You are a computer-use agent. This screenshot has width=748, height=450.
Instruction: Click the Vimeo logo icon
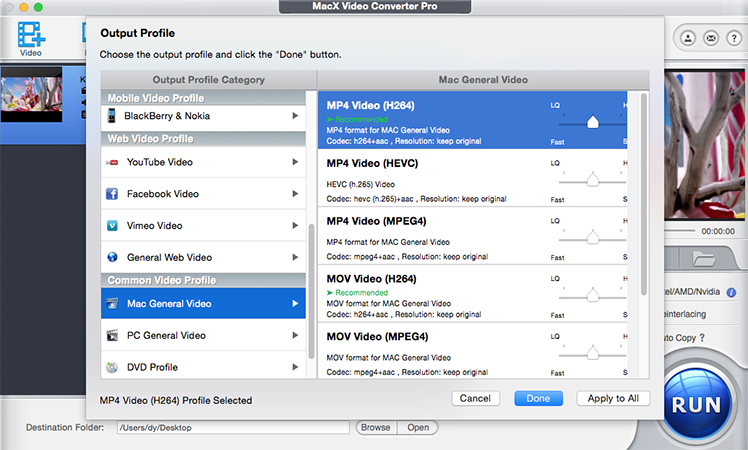(x=112, y=226)
